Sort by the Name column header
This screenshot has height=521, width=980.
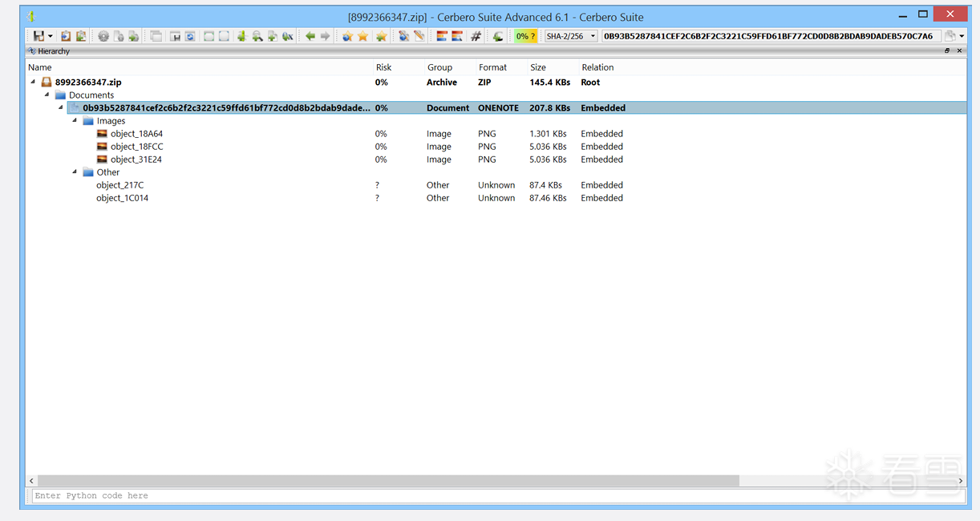point(40,67)
